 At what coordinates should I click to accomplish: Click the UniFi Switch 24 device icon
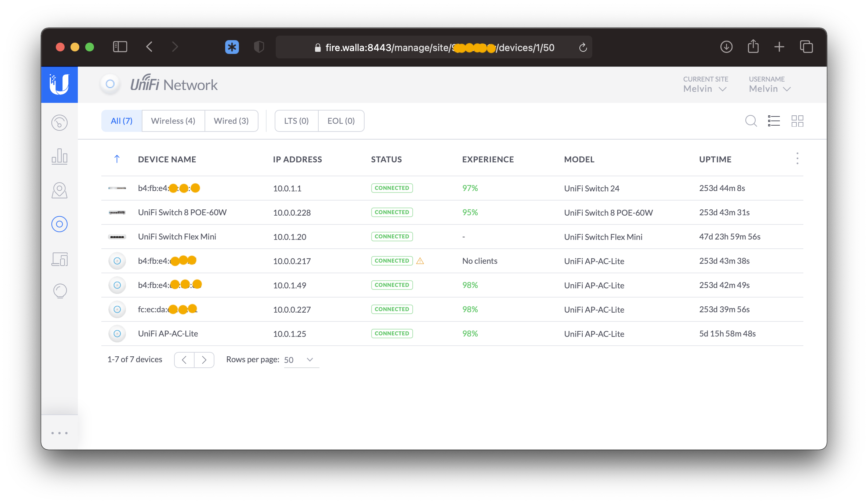tap(117, 188)
